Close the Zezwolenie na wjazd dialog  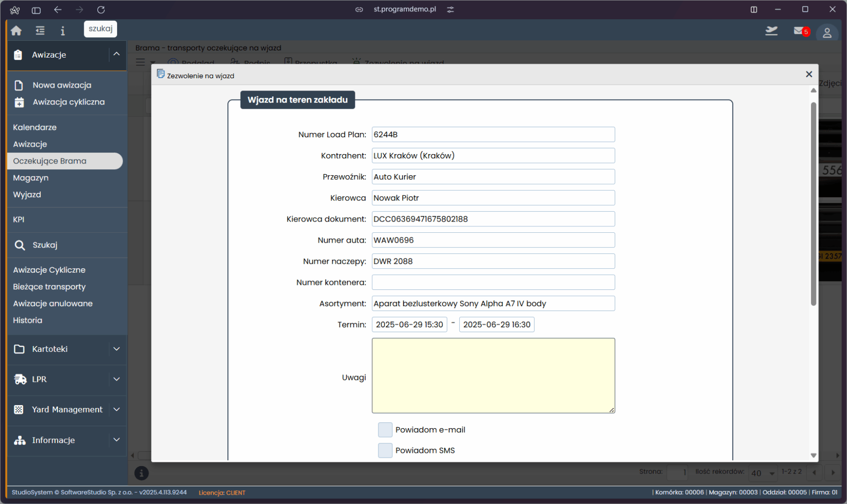click(x=809, y=74)
